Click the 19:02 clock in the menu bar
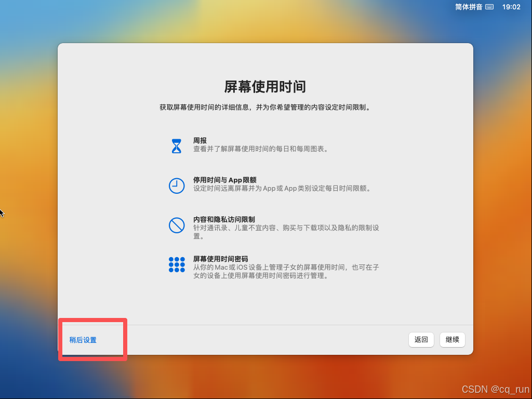The height and width of the screenshot is (399, 532). pyautogui.click(x=511, y=7)
